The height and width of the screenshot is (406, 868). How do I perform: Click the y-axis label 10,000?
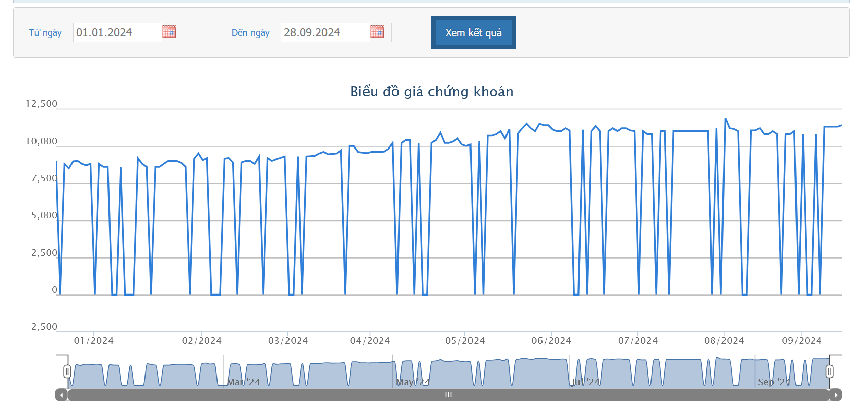tap(42, 141)
